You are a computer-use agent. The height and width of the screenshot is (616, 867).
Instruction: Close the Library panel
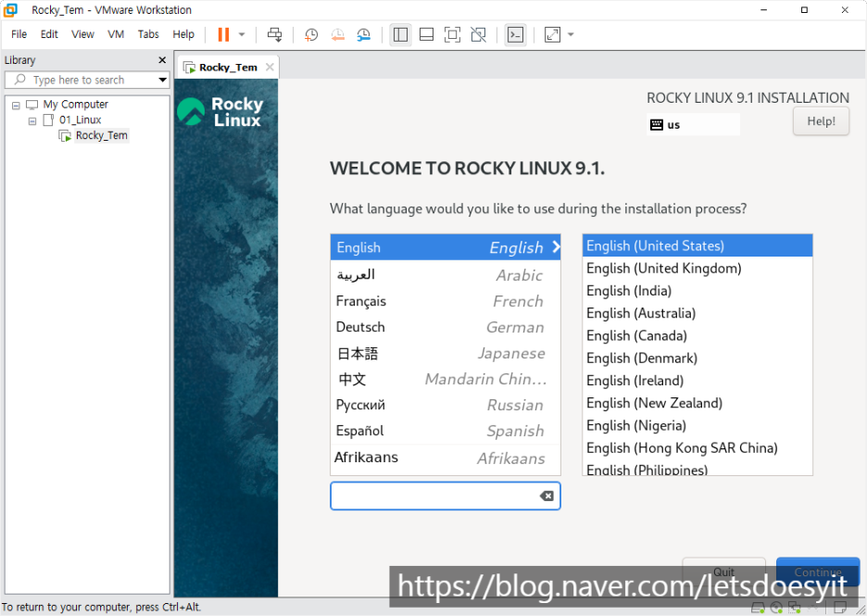162,59
